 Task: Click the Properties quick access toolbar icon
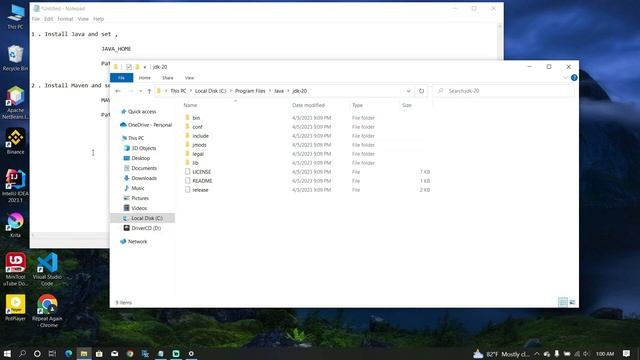pos(129,67)
